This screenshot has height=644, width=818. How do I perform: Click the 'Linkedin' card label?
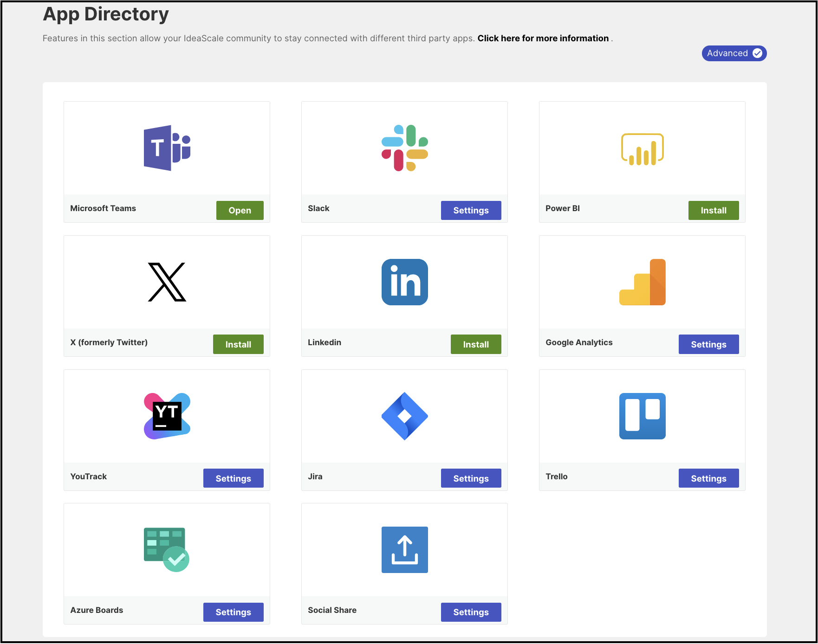tap(325, 342)
